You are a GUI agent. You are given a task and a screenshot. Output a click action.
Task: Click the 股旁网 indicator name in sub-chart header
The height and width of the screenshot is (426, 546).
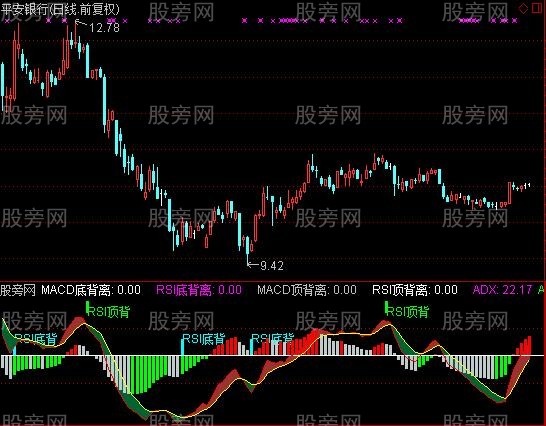18,290
